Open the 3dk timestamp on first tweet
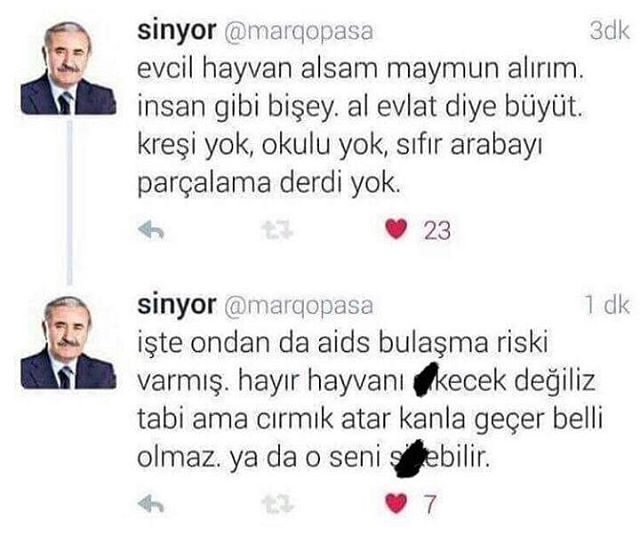 coord(609,31)
